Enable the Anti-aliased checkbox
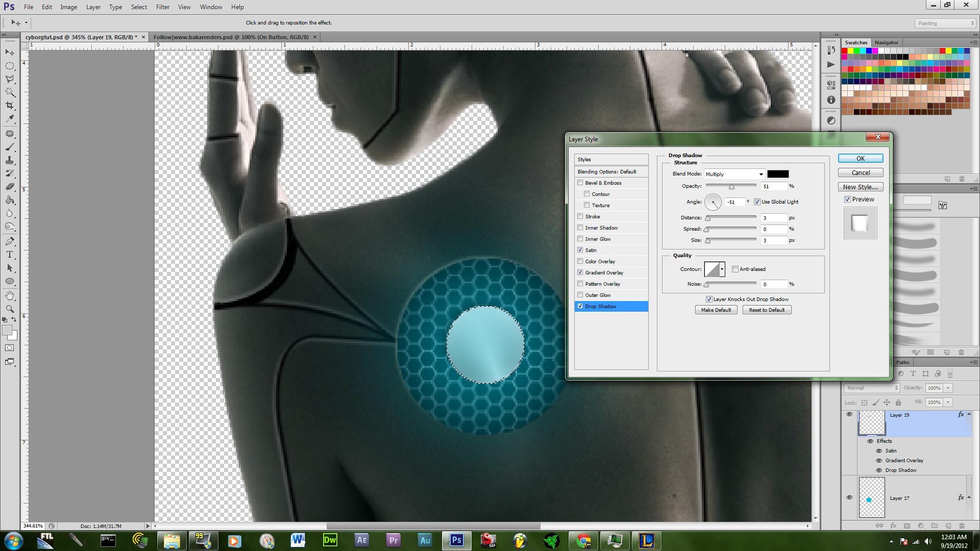This screenshot has height=551, width=980. (x=735, y=269)
